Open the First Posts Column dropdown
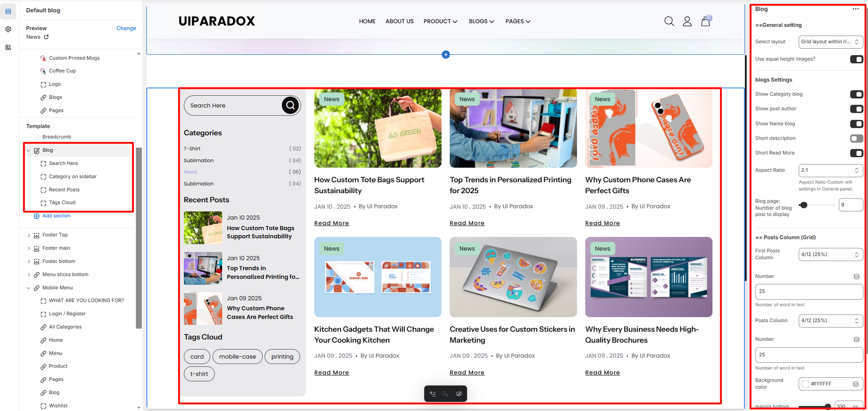The image size is (868, 411). [x=831, y=255]
